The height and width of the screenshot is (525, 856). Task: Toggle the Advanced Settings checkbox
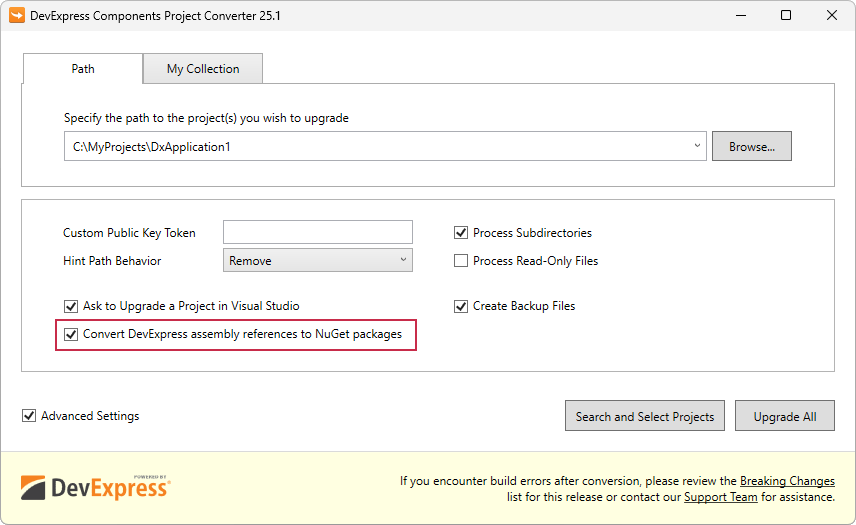pyautogui.click(x=29, y=416)
